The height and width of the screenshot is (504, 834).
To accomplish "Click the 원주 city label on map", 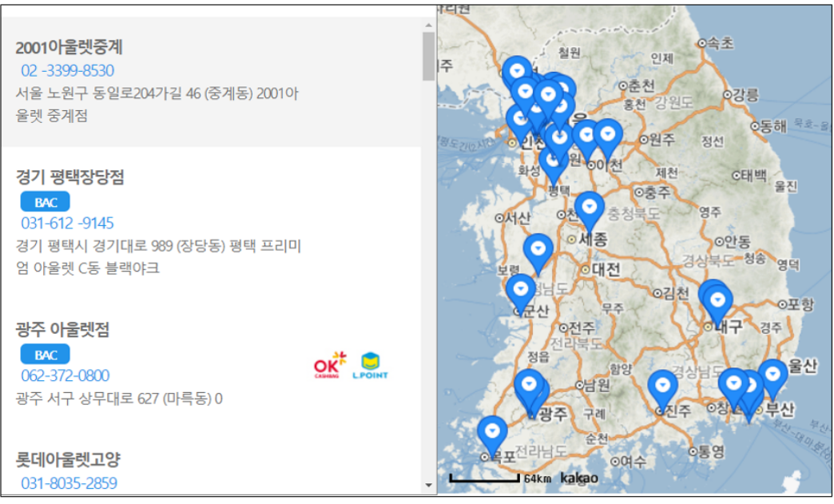I will pyautogui.click(x=662, y=139).
